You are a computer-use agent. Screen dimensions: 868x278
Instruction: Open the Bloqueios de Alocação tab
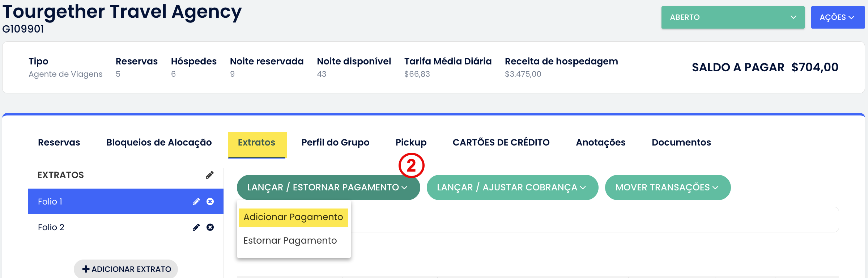[159, 143]
